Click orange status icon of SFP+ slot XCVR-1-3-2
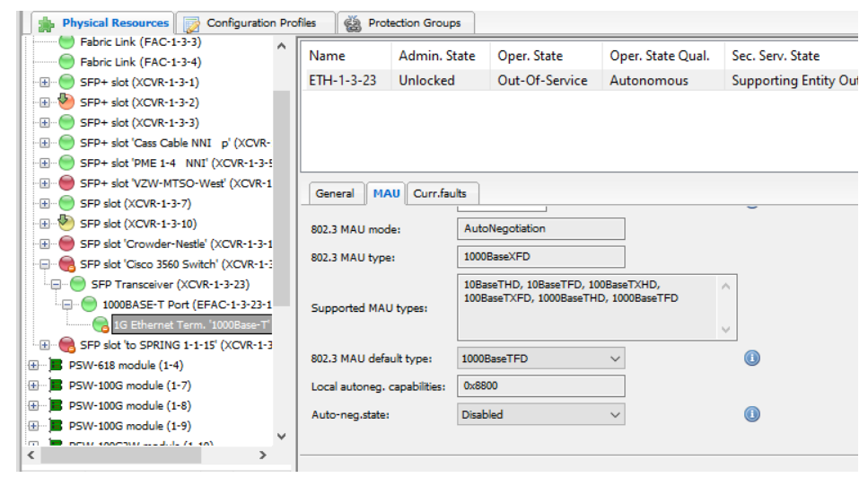Image resolution: width=868 pixels, height=478 pixels. point(66,102)
